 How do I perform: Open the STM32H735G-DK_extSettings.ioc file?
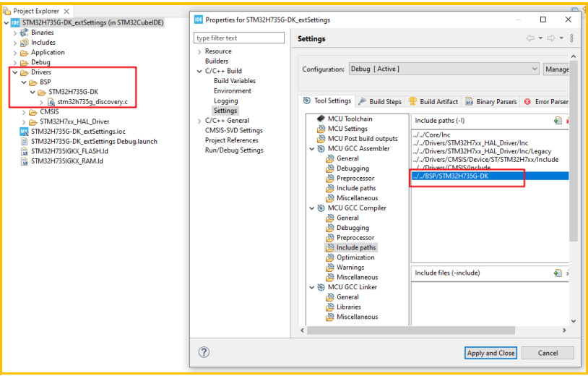[x=78, y=132]
